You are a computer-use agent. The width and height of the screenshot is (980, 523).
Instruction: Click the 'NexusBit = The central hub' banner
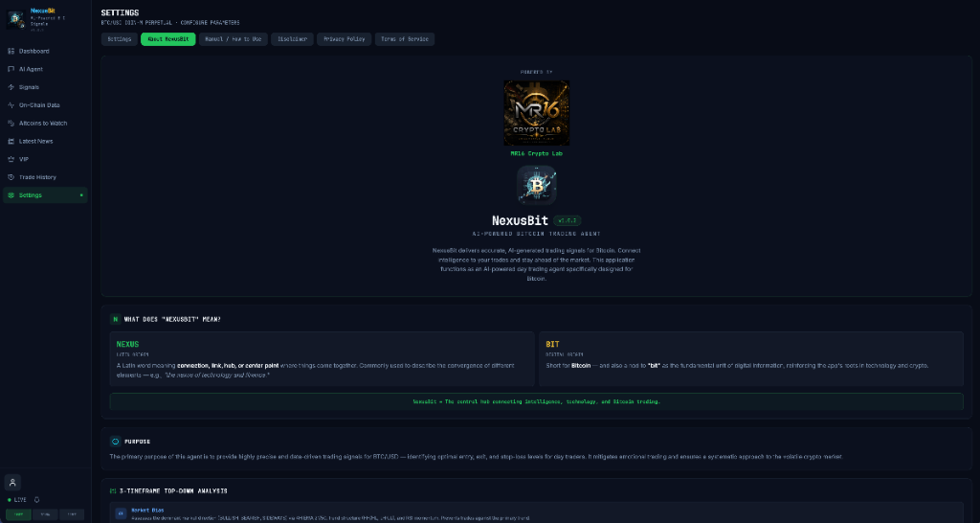click(536, 401)
